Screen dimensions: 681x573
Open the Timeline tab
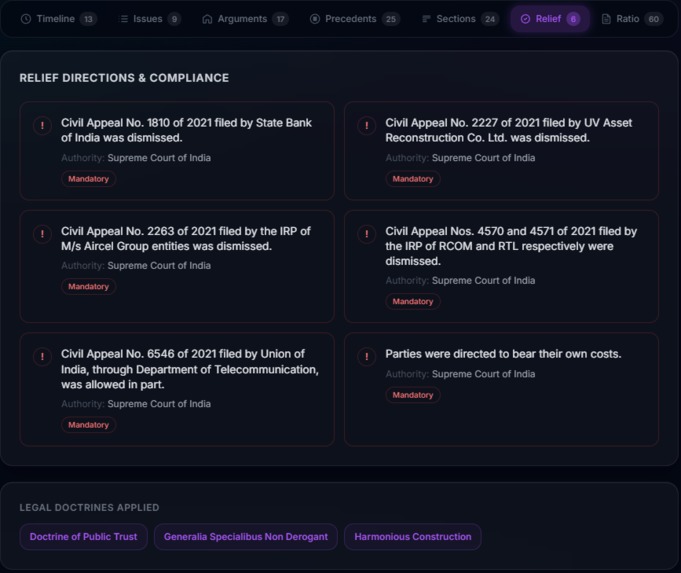58,19
